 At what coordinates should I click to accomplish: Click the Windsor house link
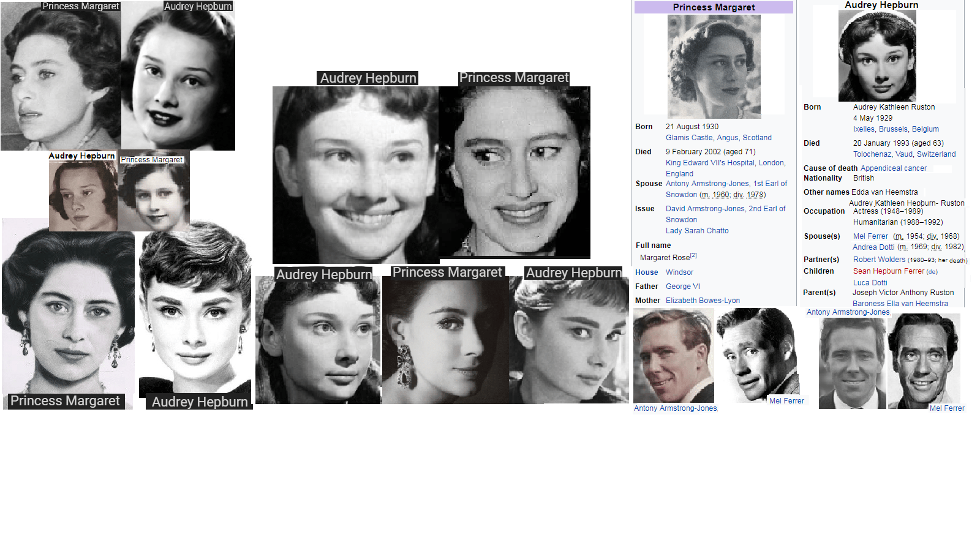pos(679,272)
